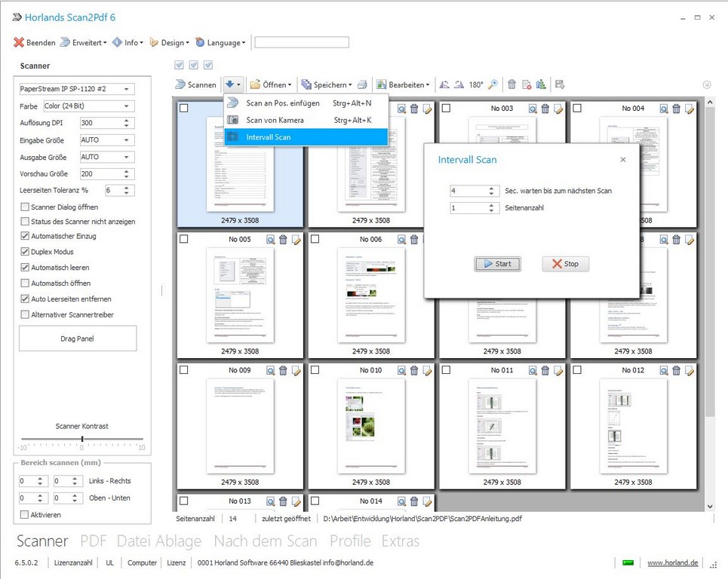
Task: Uncheck Automatischer Einzug
Action: point(25,236)
